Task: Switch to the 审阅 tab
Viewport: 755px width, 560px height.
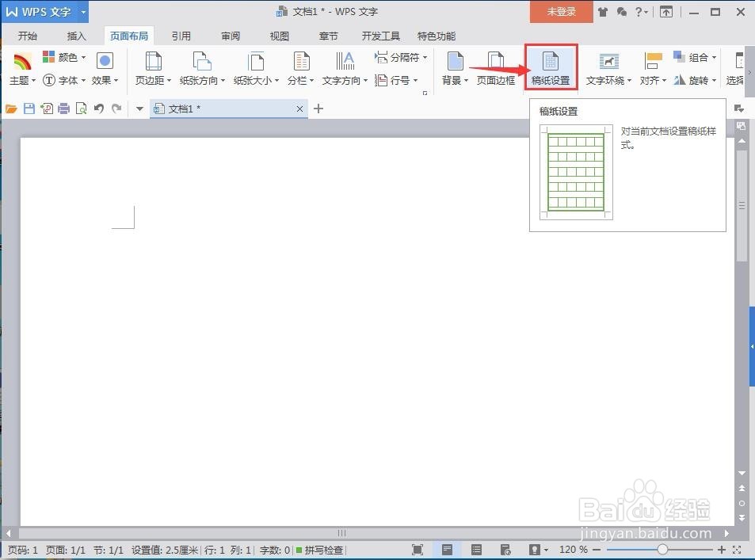Action: pyautogui.click(x=231, y=36)
